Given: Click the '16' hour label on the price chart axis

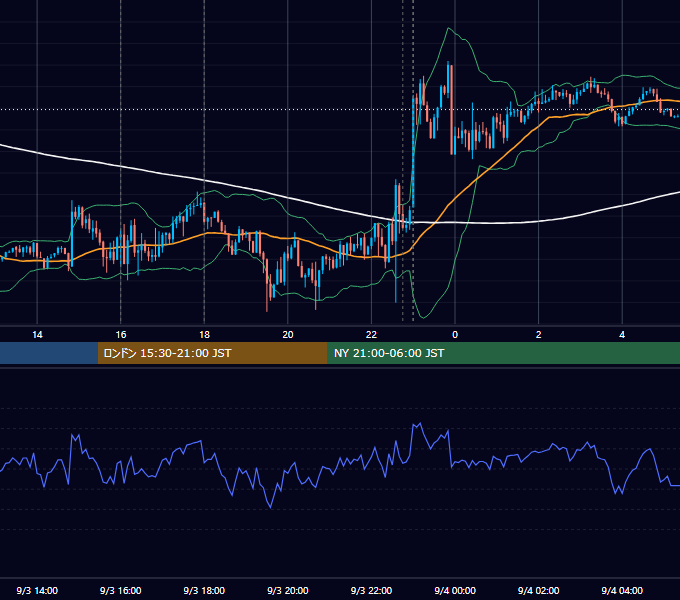Looking at the screenshot, I should coord(121,335).
